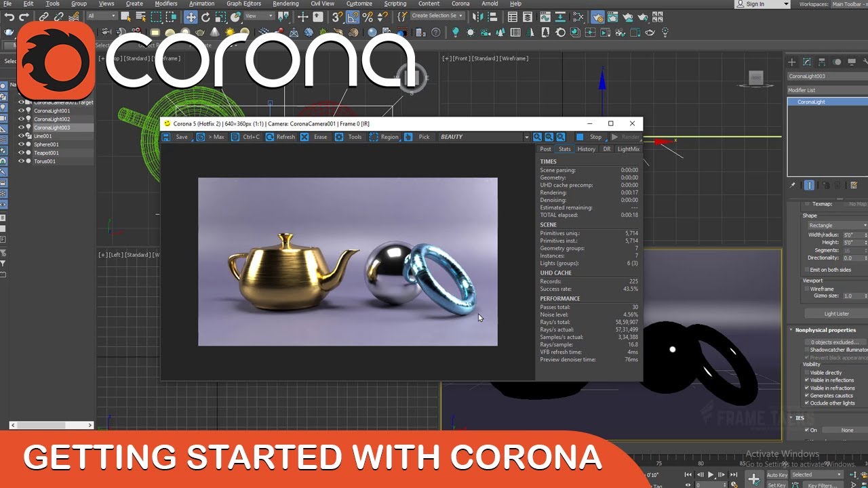The height and width of the screenshot is (488, 868).
Task: Open the Civil View menu
Action: (x=322, y=3)
